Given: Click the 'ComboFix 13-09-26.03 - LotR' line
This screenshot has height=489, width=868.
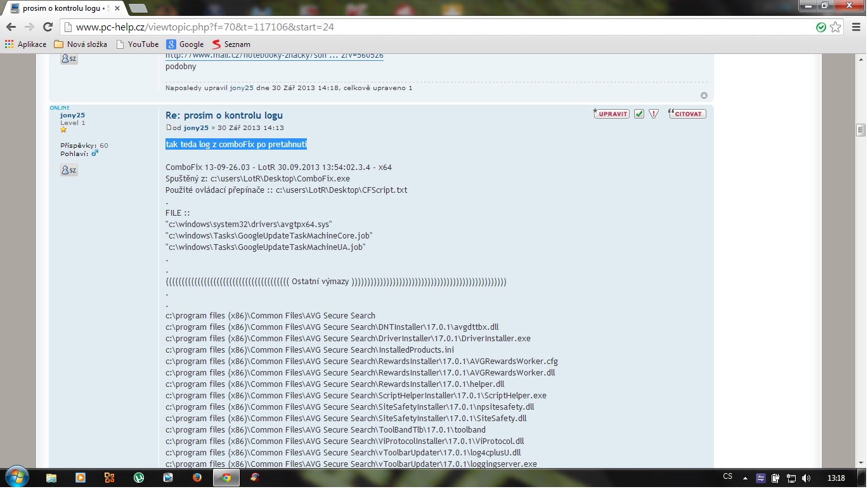Looking at the screenshot, I should 278,167.
